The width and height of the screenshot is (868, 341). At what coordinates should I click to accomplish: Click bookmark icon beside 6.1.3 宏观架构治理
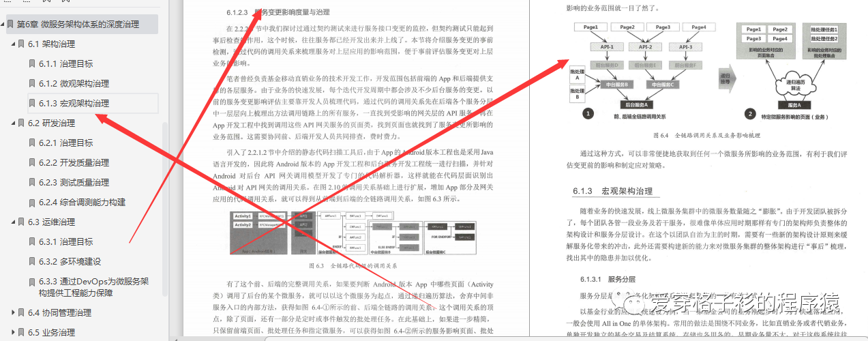click(x=31, y=104)
